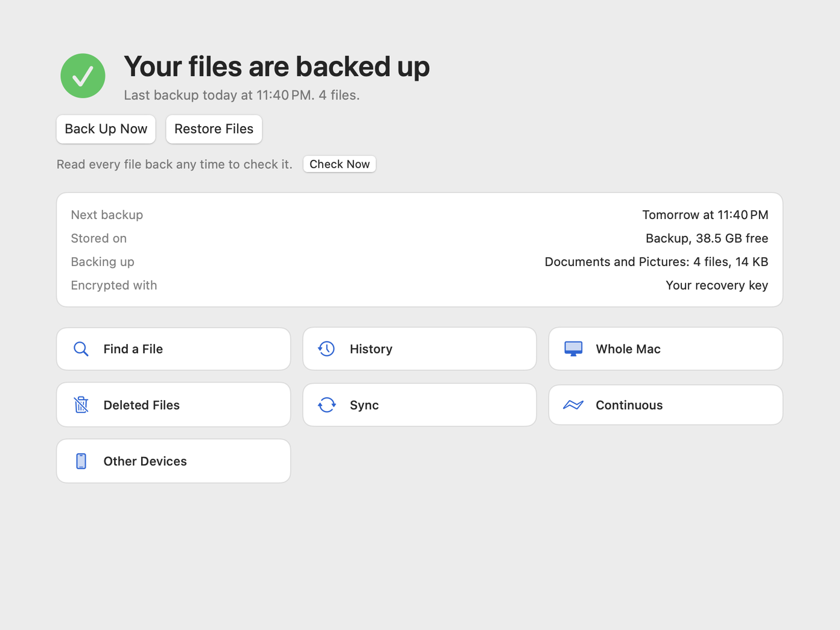840x630 pixels.
Task: Select the Continuous card
Action: tap(666, 405)
